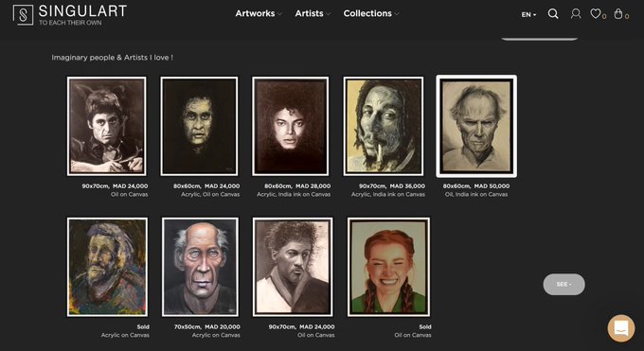Open the red-haired smiling girl painting
The width and height of the screenshot is (644, 351).
tap(388, 267)
